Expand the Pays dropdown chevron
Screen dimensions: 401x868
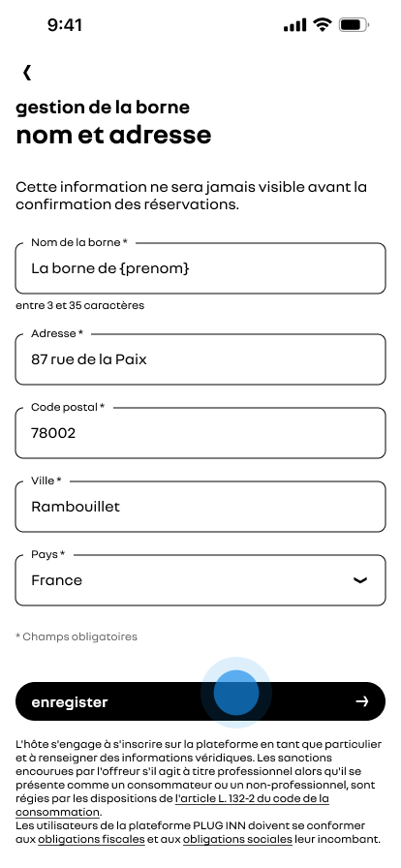point(360,580)
